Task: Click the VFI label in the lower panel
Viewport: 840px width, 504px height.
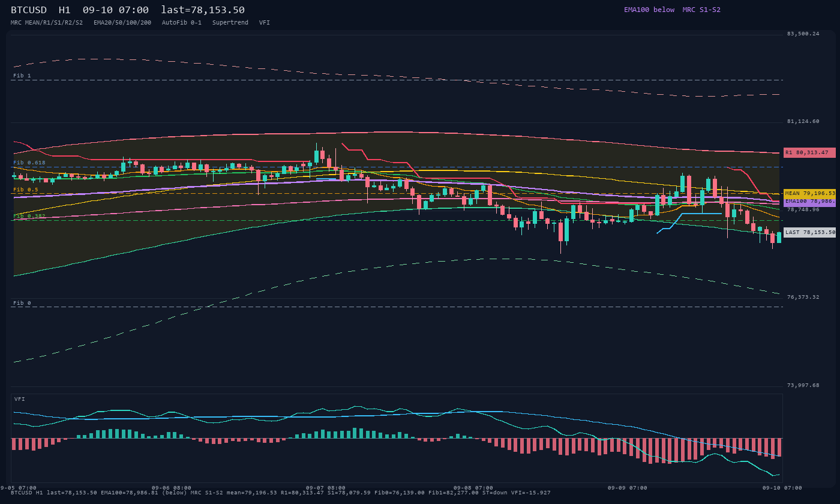Action: point(20,399)
